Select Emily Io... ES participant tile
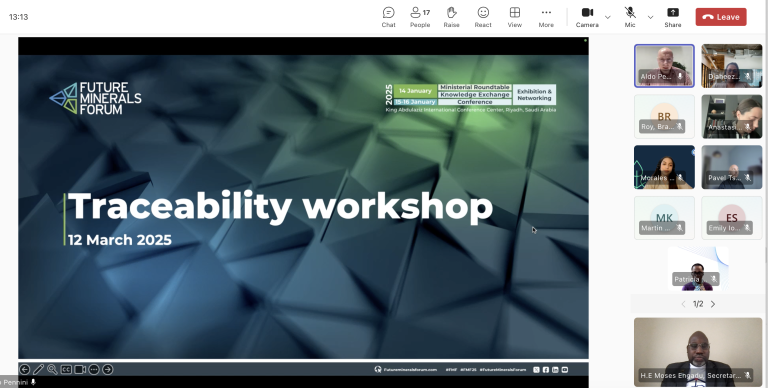This screenshot has width=768, height=388. click(x=732, y=218)
